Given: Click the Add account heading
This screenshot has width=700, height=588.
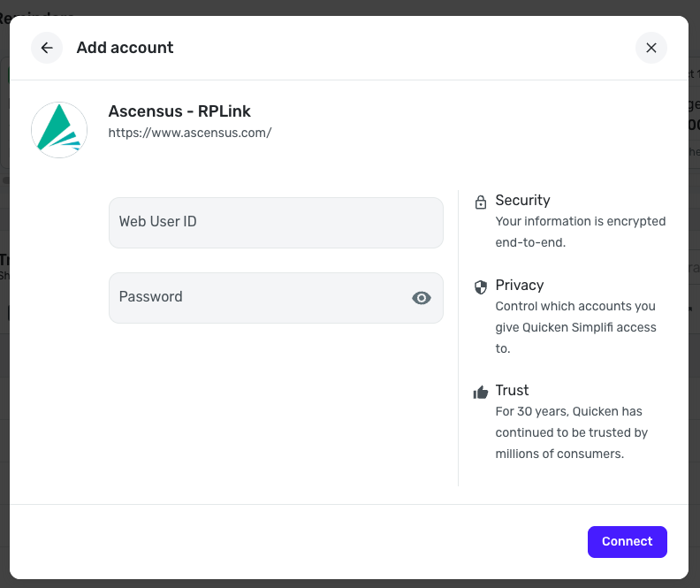Looking at the screenshot, I should pos(125,48).
